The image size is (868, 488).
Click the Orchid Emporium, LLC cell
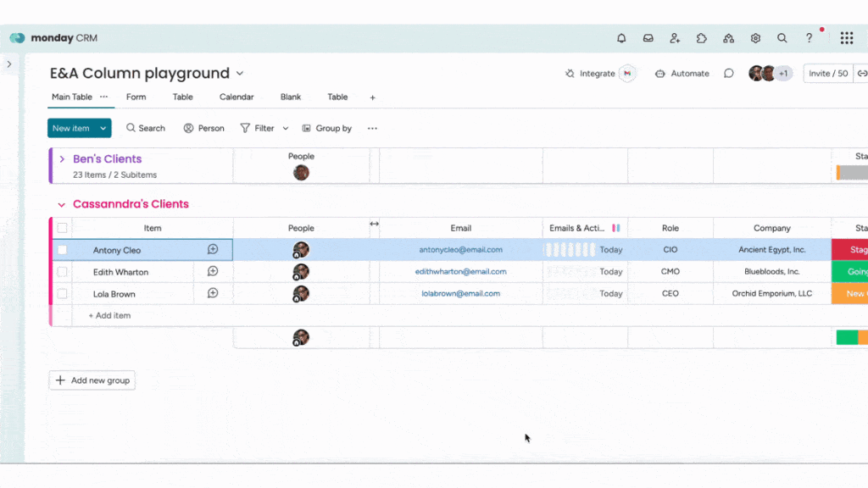click(x=772, y=293)
